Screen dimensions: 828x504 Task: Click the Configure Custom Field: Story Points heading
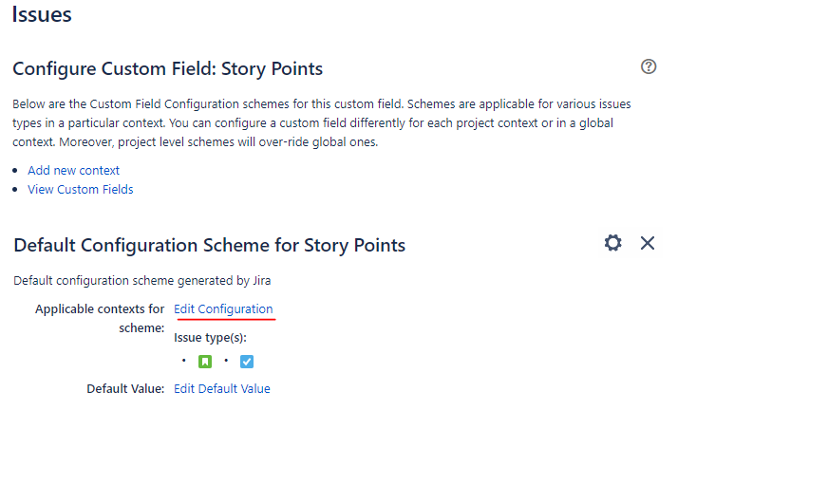(x=167, y=68)
